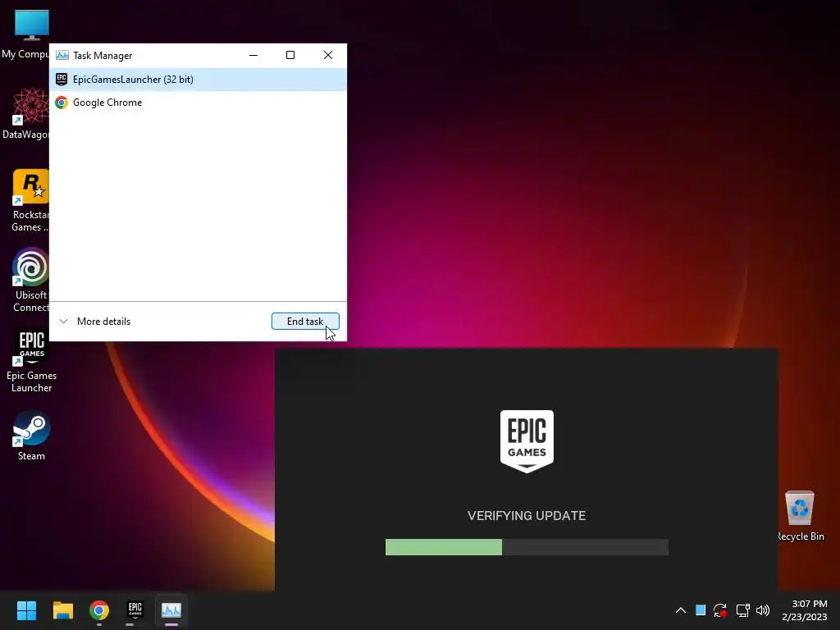The width and height of the screenshot is (840, 630).
Task: Click the Verifying Update progress bar
Action: 527,547
